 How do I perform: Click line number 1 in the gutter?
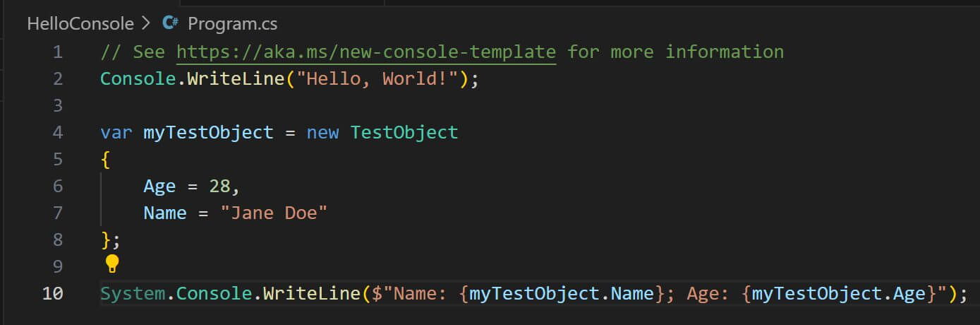tap(57, 52)
